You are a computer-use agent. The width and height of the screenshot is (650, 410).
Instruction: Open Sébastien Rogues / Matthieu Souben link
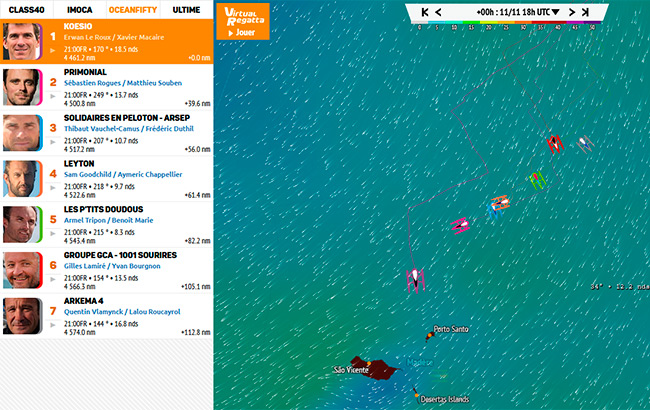[121, 83]
